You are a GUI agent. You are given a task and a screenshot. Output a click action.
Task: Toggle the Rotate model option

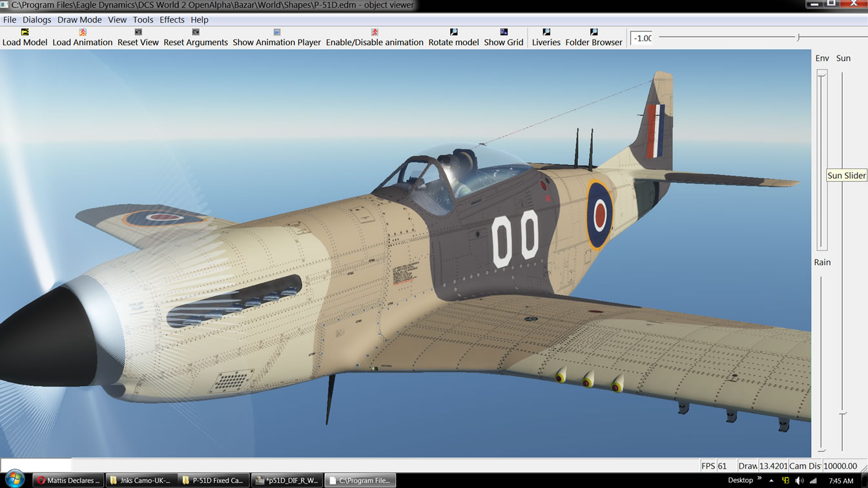tap(453, 32)
